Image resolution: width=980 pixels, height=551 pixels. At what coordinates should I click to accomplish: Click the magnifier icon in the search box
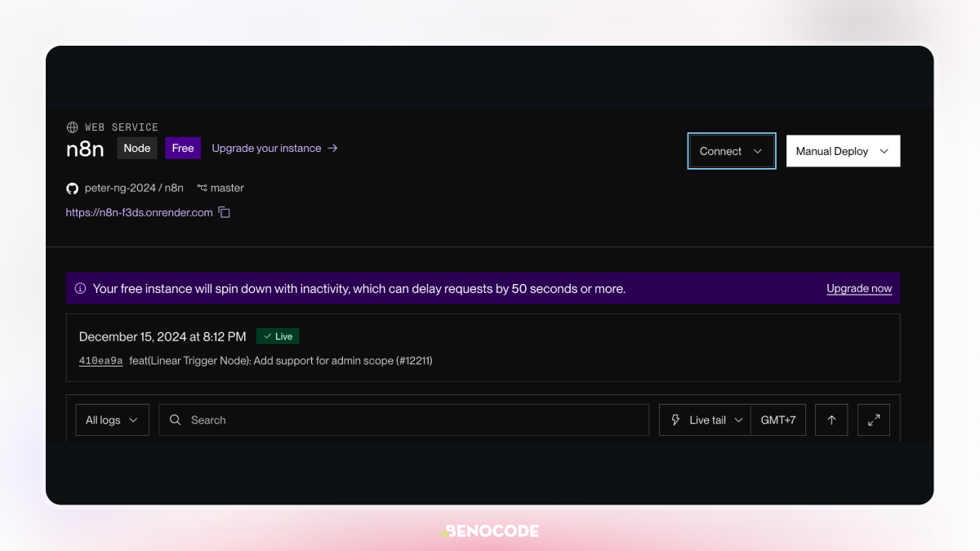(175, 420)
